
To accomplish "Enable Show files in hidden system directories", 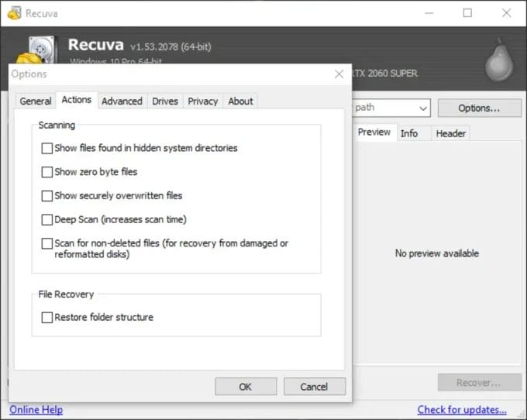I will click(x=47, y=148).
